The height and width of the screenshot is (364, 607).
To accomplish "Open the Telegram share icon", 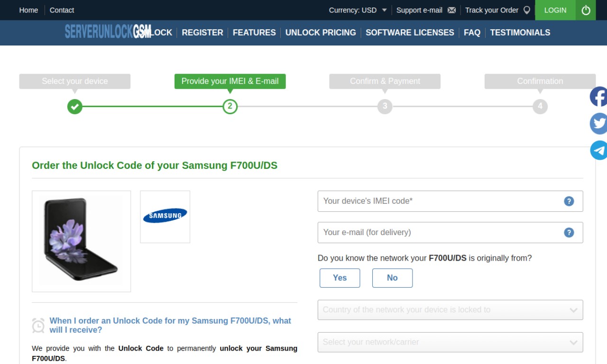I will coord(598,150).
